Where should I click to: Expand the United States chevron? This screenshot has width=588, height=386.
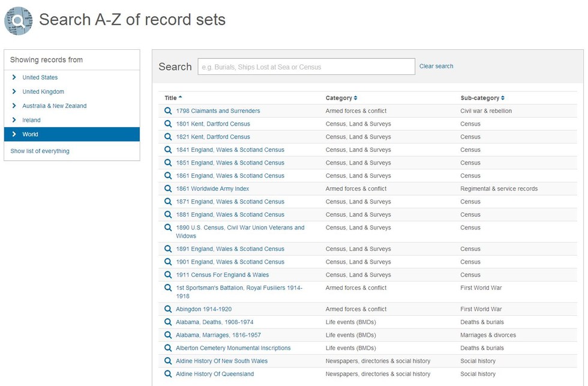tap(14, 77)
